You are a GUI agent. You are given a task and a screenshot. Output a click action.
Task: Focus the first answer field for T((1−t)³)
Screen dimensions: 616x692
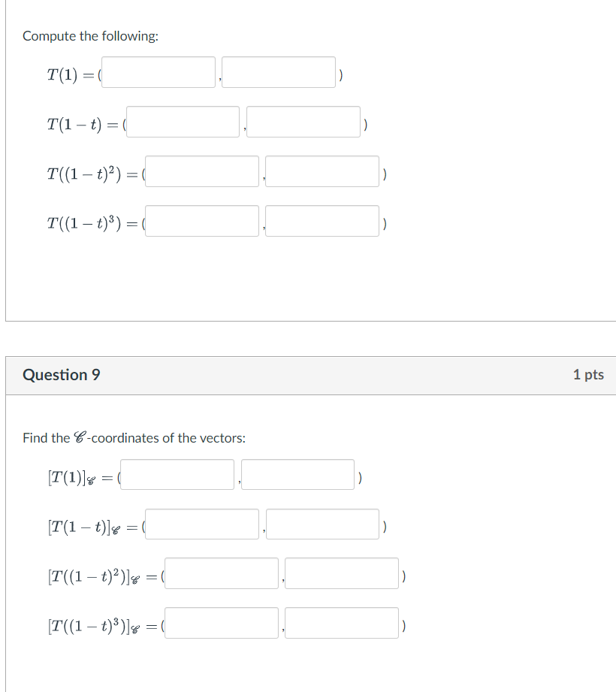(201, 220)
